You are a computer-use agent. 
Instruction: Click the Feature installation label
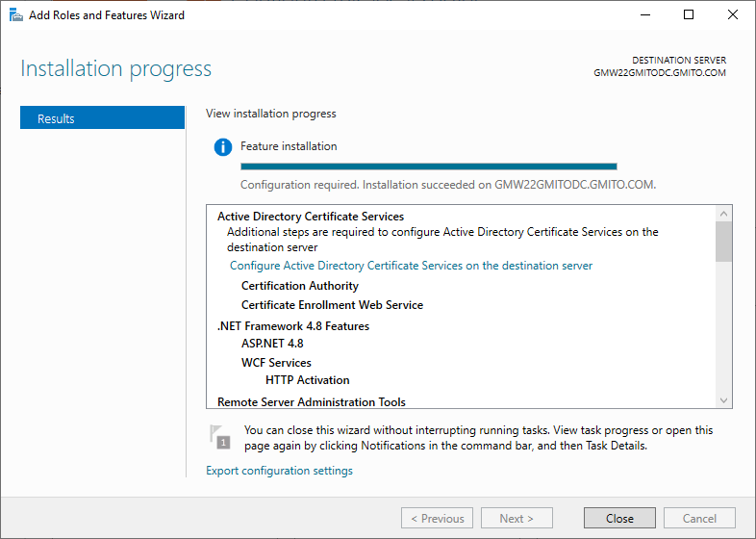tap(289, 146)
